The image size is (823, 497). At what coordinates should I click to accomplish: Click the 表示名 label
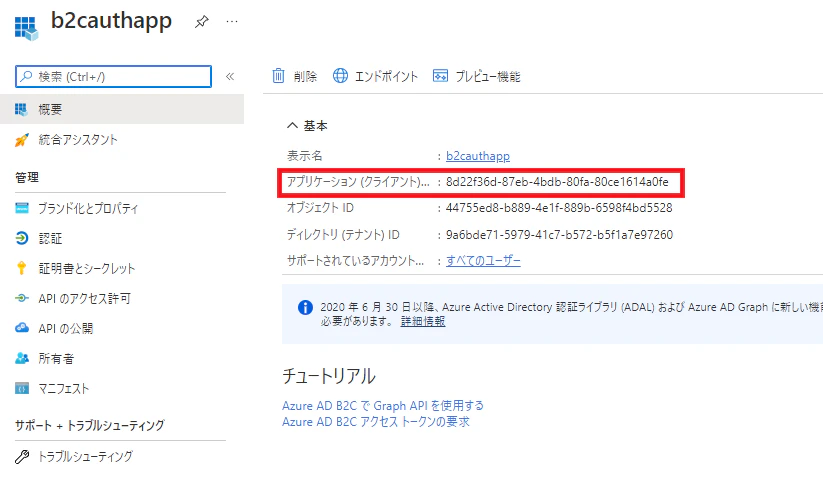coord(304,156)
